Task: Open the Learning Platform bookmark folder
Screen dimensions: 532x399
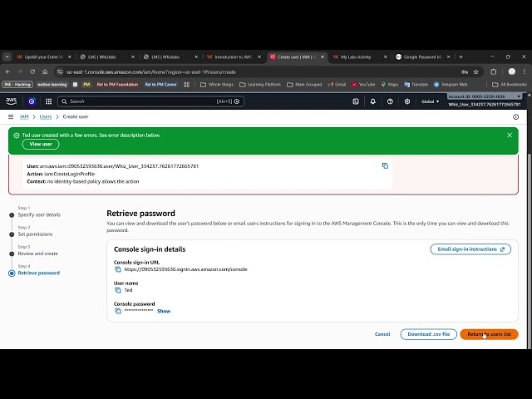Action: pyautogui.click(x=260, y=85)
